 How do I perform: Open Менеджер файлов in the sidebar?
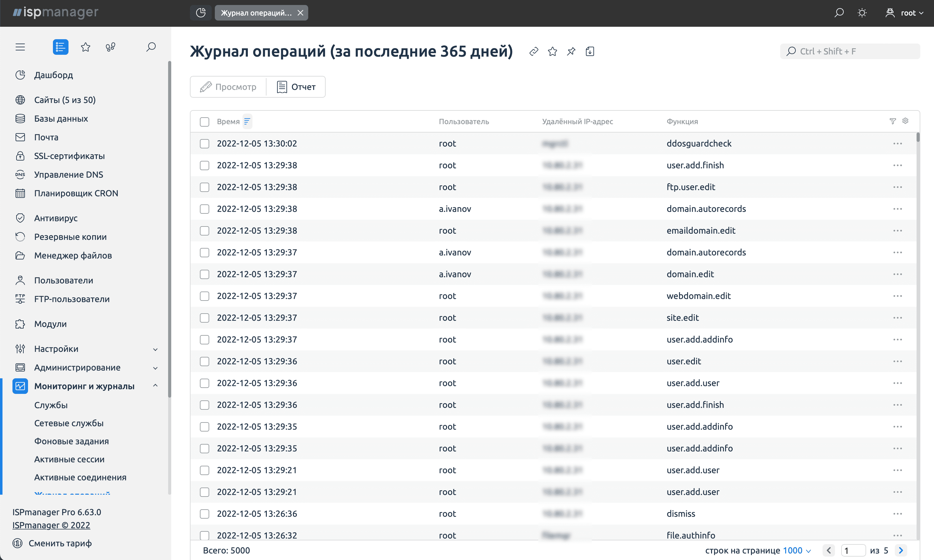(x=73, y=255)
